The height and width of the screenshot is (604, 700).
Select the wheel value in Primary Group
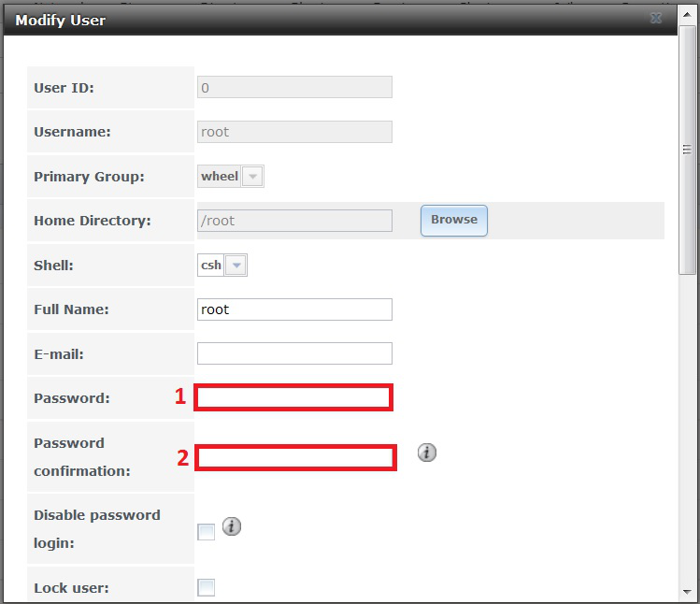[x=220, y=176]
